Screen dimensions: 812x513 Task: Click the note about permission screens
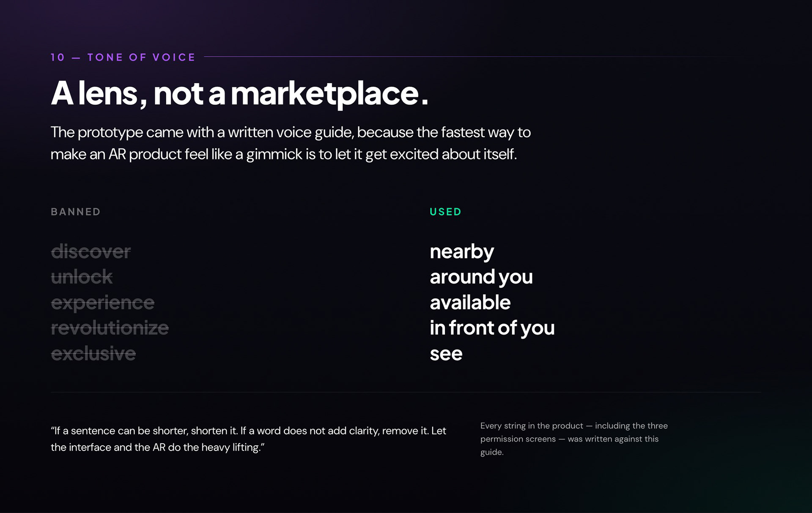pyautogui.click(x=574, y=439)
